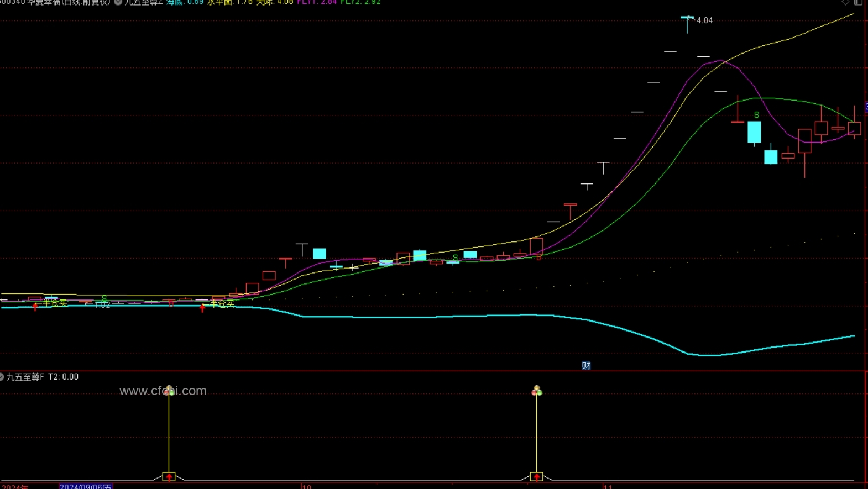This screenshot has width=868, height=489.
Task: Click the 10 month axis label
Action: click(307, 486)
